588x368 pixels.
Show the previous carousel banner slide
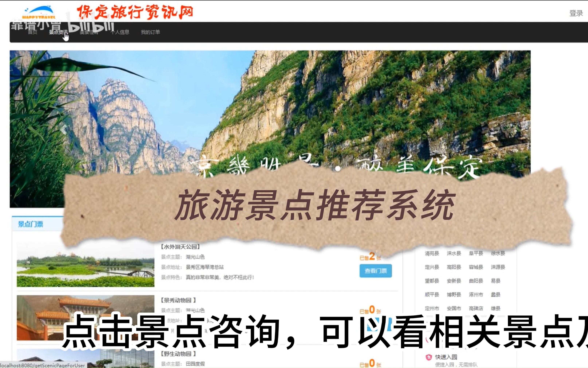coord(64,129)
